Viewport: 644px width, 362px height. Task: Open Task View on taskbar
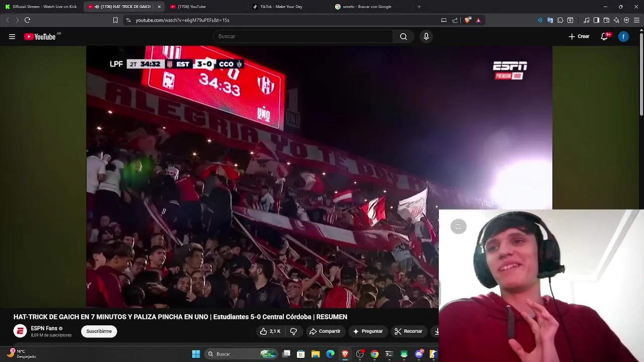coord(286,354)
